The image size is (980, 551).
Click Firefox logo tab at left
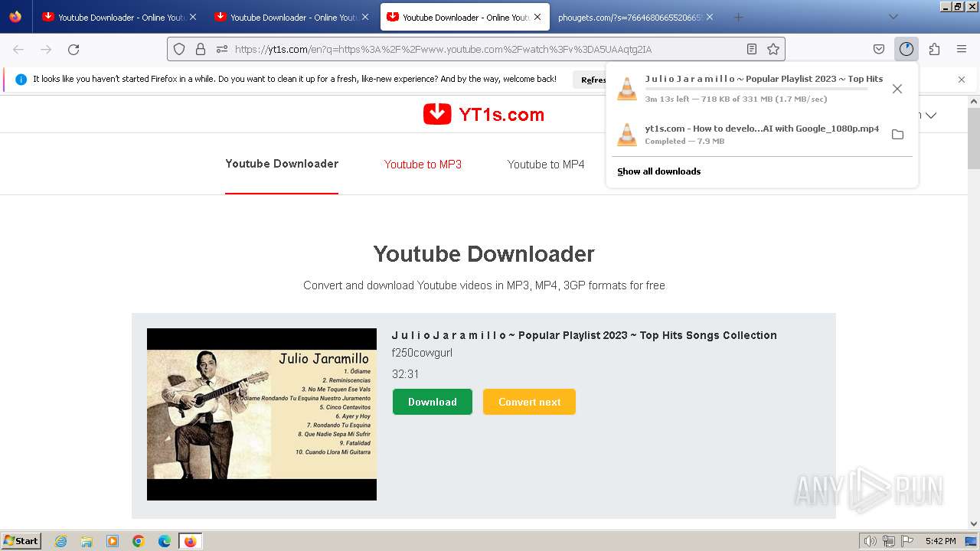(x=15, y=17)
